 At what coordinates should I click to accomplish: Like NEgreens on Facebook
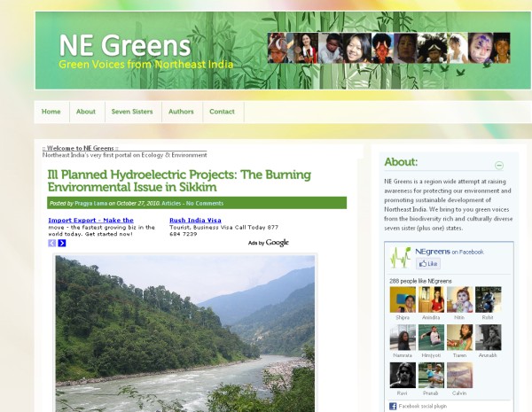click(x=428, y=264)
